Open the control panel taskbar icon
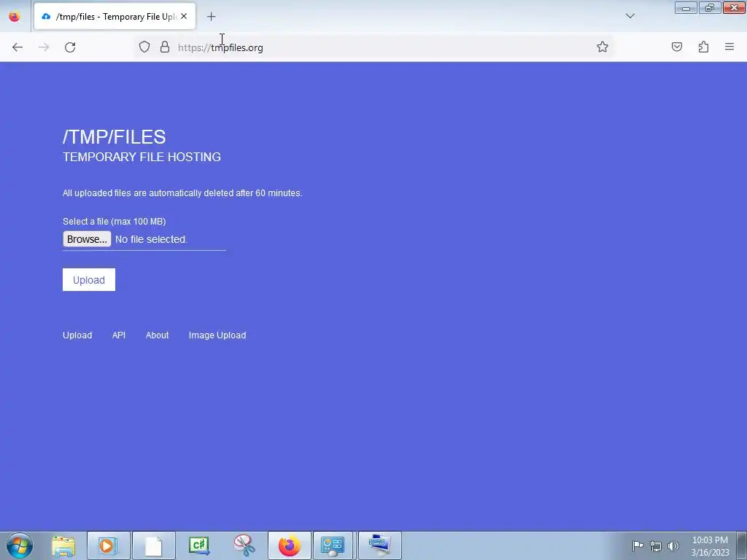This screenshot has width=747, height=560. [333, 545]
